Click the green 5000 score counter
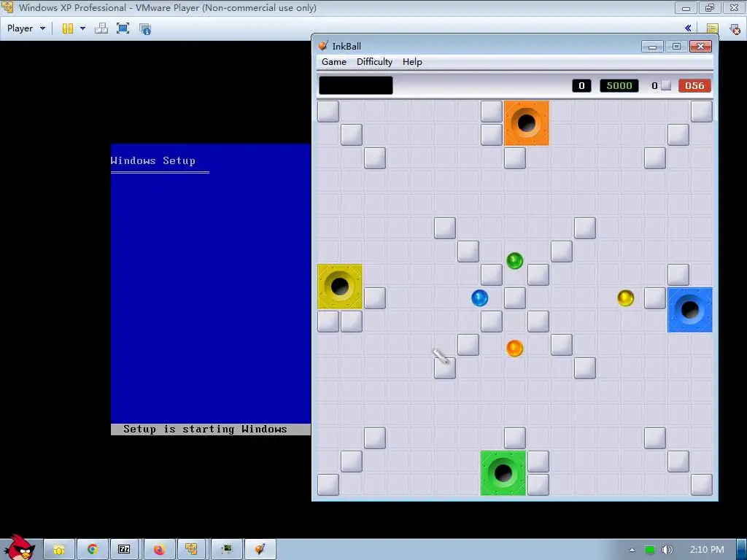The image size is (747, 560). tap(619, 86)
